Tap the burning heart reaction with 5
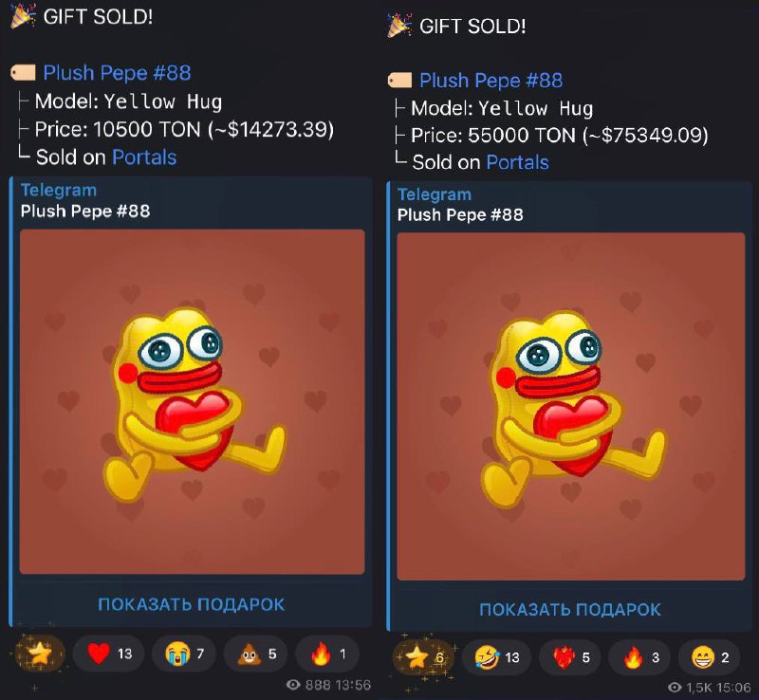The image size is (759, 700). (x=570, y=657)
